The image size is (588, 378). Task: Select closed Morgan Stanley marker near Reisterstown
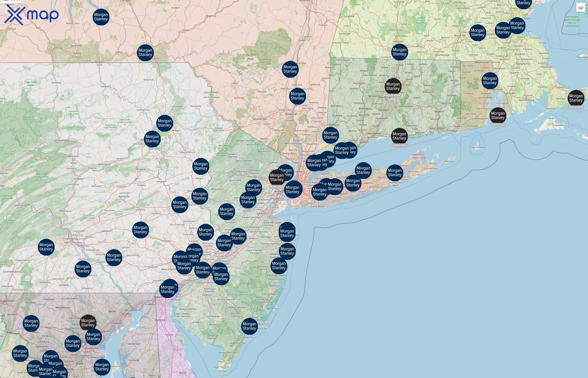tap(88, 323)
